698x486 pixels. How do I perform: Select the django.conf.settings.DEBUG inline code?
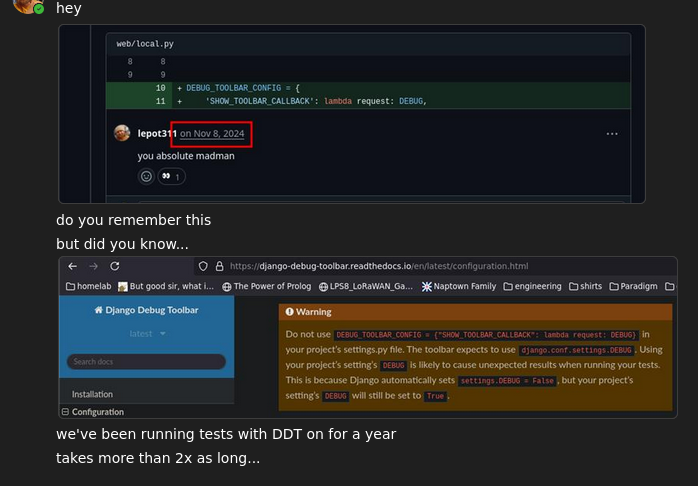point(576,350)
